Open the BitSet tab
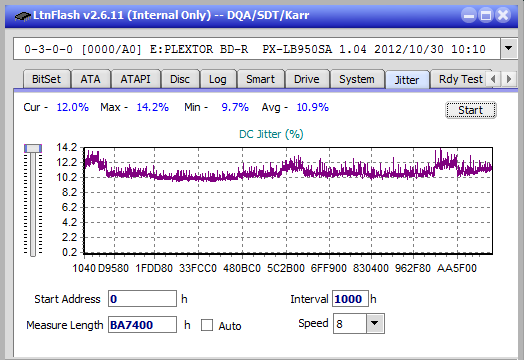The width and height of the screenshot is (524, 360). [46, 79]
